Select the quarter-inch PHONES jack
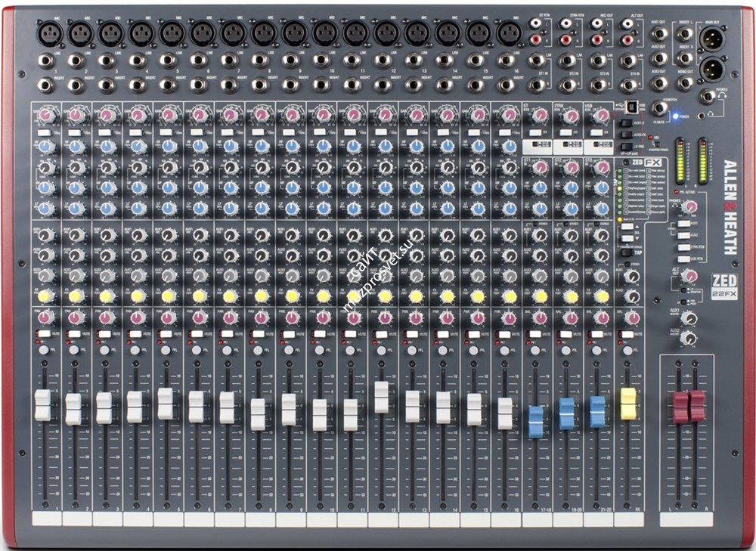 click(x=707, y=97)
